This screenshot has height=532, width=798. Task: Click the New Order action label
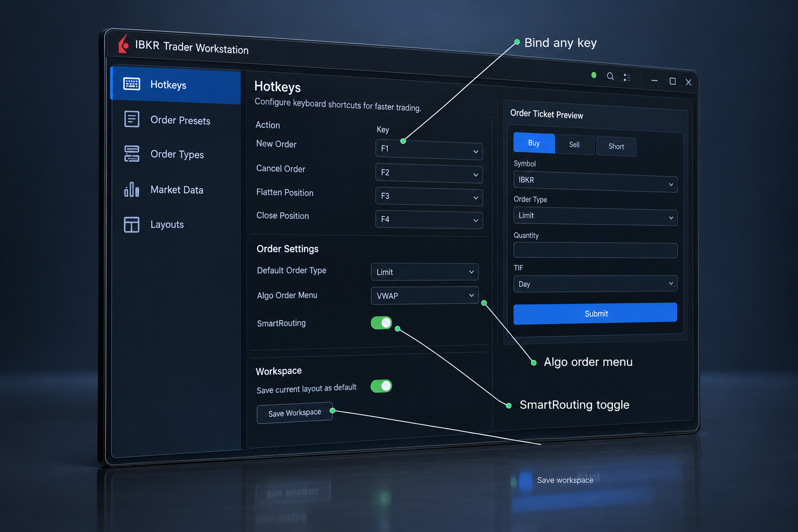click(276, 144)
